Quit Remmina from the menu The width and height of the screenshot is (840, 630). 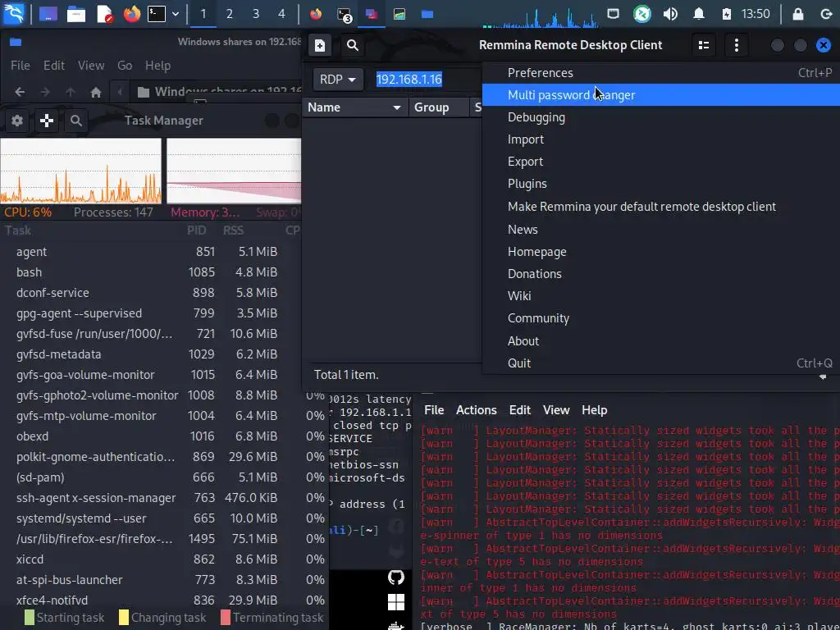coord(661,363)
